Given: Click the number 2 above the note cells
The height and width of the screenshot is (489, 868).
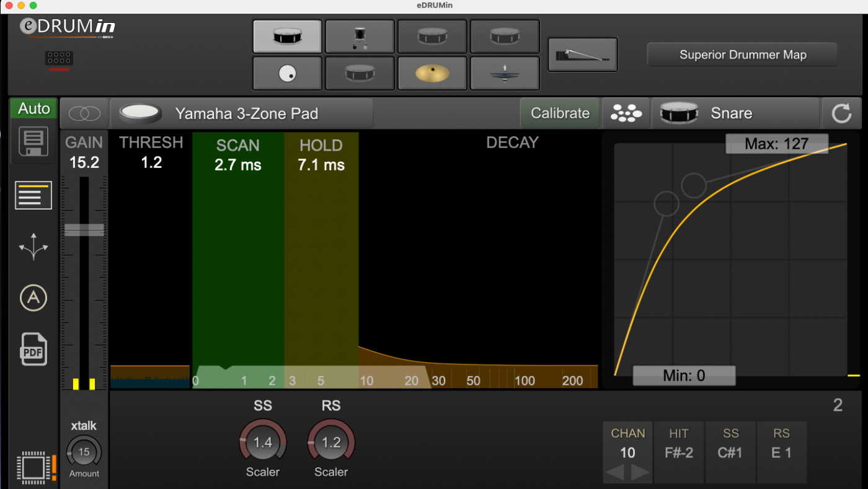Looking at the screenshot, I should tap(838, 405).
